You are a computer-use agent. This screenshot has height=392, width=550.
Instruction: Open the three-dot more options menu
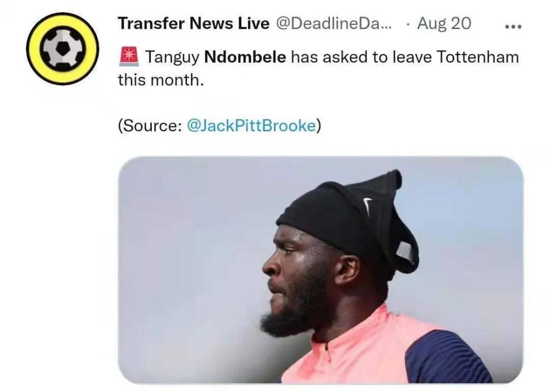point(513,26)
